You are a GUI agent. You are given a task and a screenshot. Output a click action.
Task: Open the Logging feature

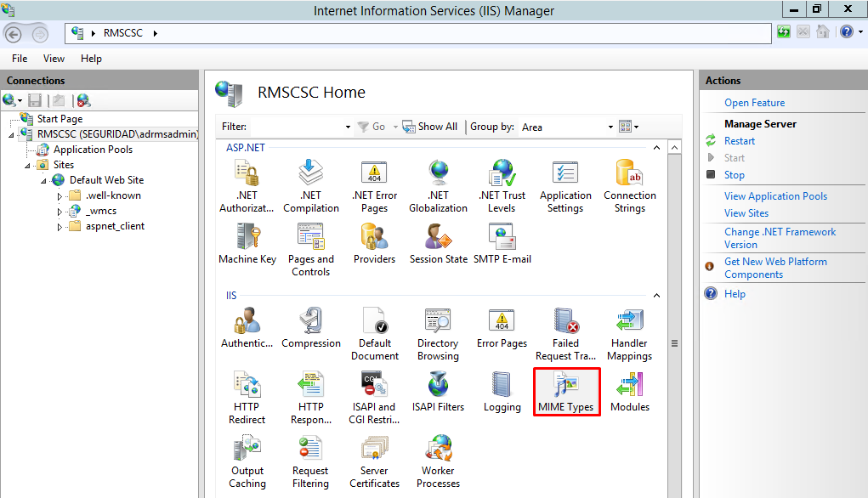(502, 391)
